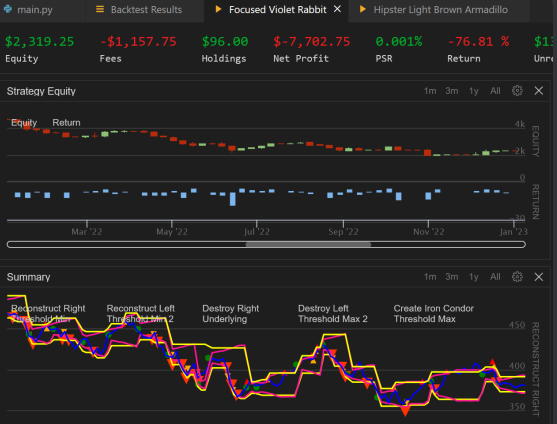Open Strategy Equity chart settings gear
Screen dimensions: 557x424
click(x=517, y=91)
